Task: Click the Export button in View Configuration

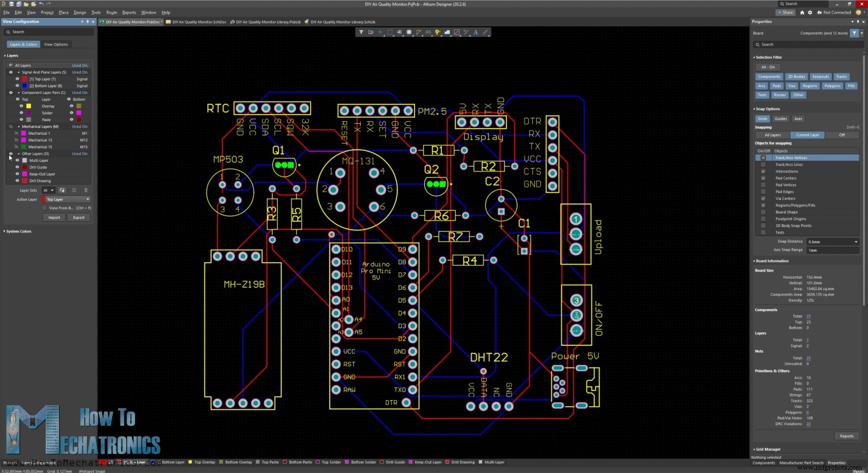Action: 79,218
